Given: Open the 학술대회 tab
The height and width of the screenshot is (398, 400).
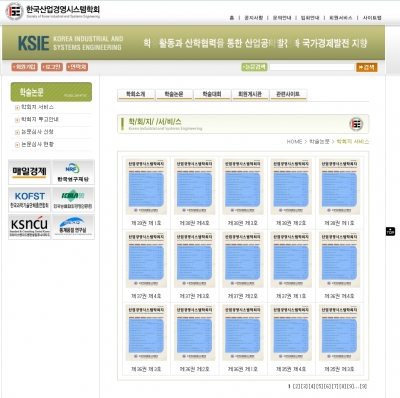Looking at the screenshot, I should 212,95.
